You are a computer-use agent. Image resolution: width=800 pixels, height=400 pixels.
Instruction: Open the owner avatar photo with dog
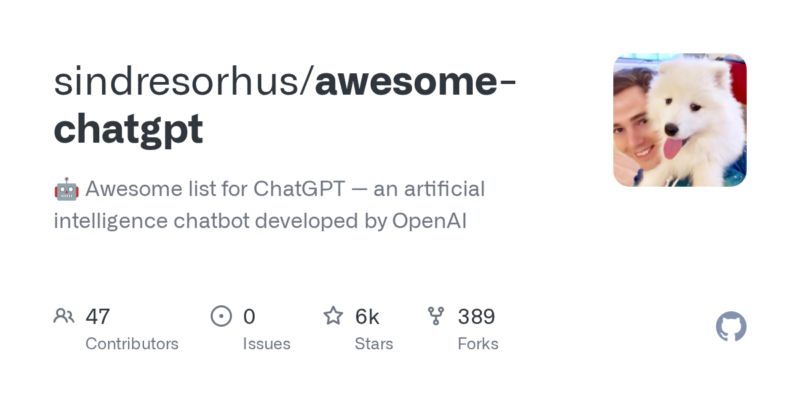click(x=679, y=120)
